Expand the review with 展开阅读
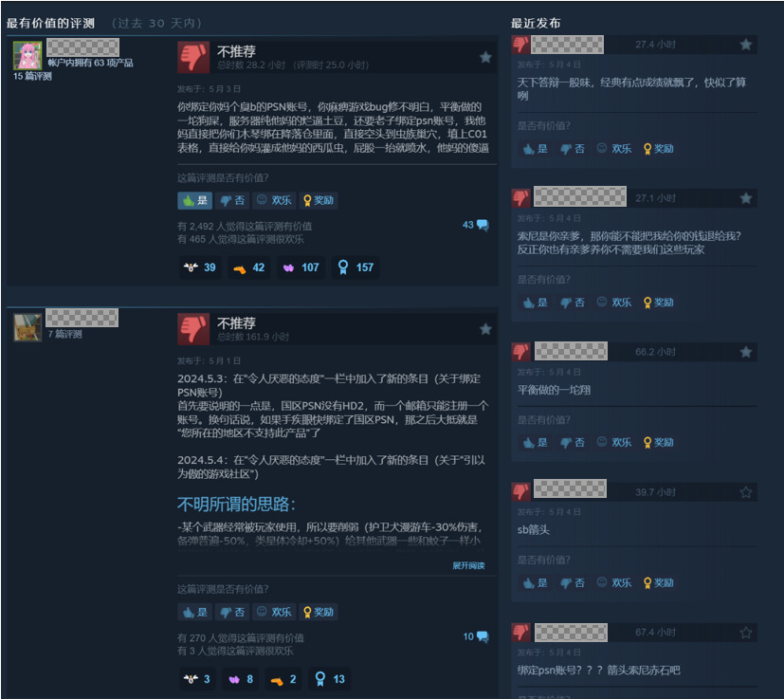This screenshot has width=784, height=699. coord(468,565)
